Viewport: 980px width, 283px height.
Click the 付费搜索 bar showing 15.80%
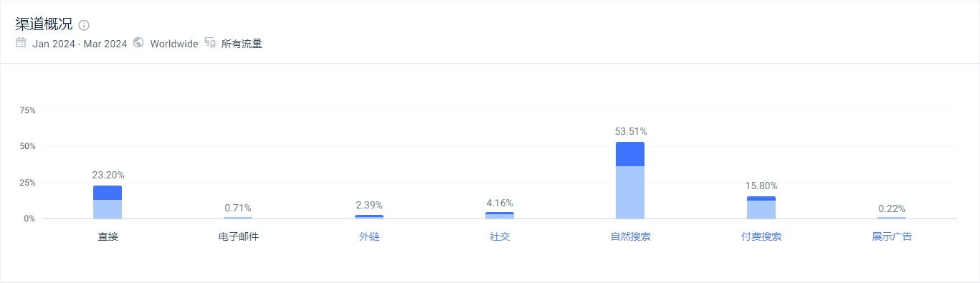pyautogui.click(x=761, y=208)
